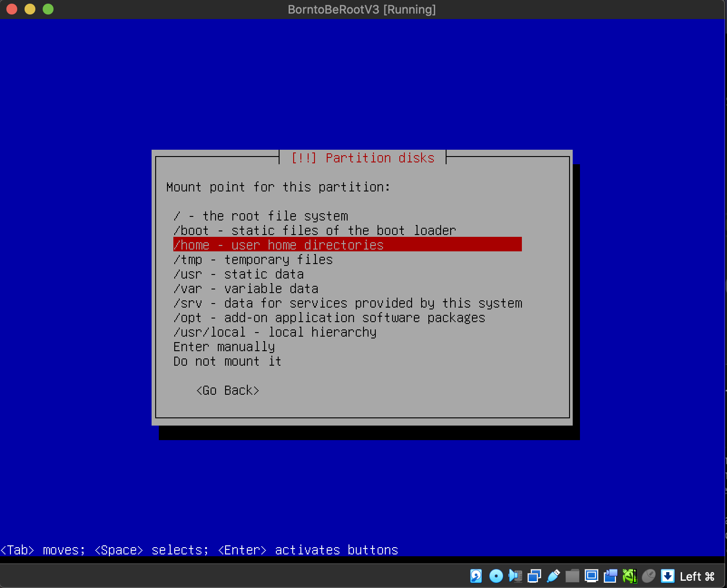Image resolution: width=727 pixels, height=588 pixels.
Task: Open the audio settings icon
Action: (x=515, y=576)
